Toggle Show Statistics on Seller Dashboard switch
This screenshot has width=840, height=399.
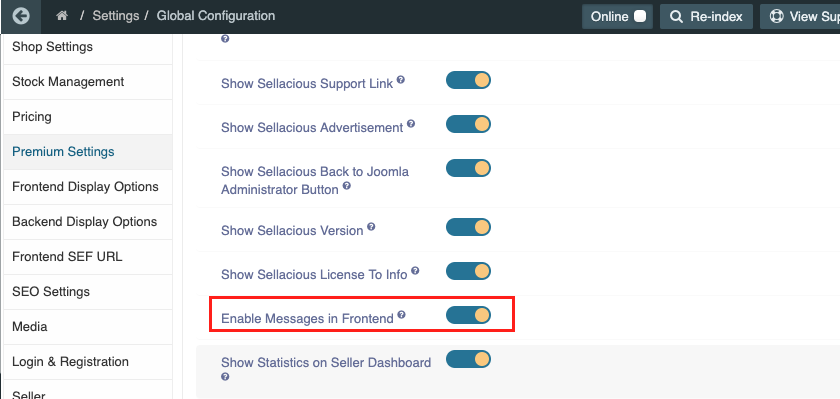tap(468, 359)
